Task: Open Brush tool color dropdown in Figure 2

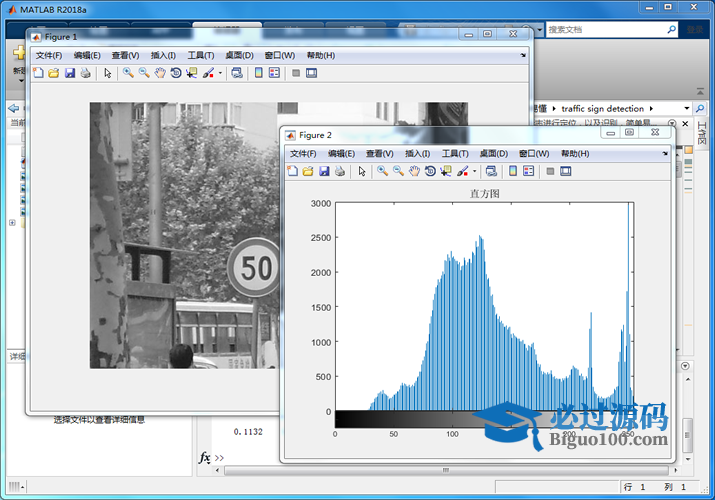Action: [474, 172]
